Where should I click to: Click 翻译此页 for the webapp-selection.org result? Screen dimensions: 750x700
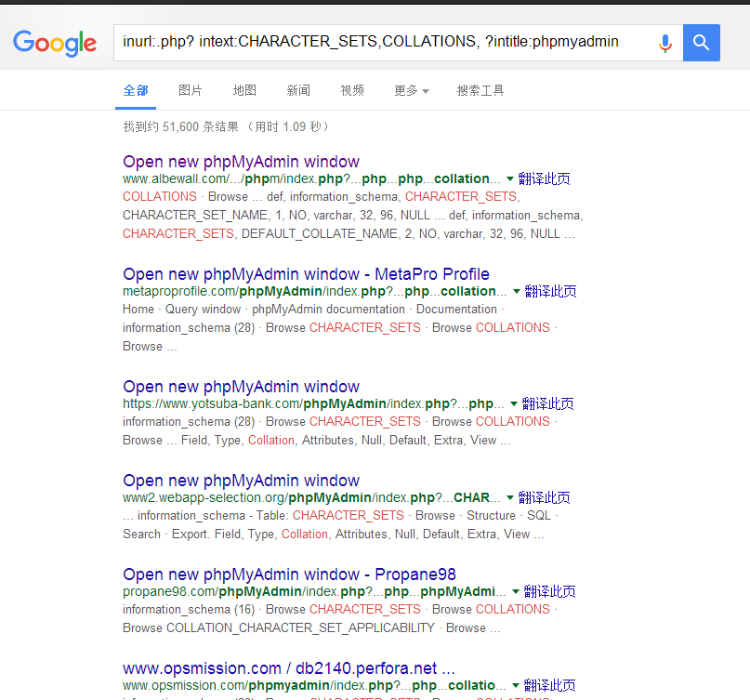544,497
